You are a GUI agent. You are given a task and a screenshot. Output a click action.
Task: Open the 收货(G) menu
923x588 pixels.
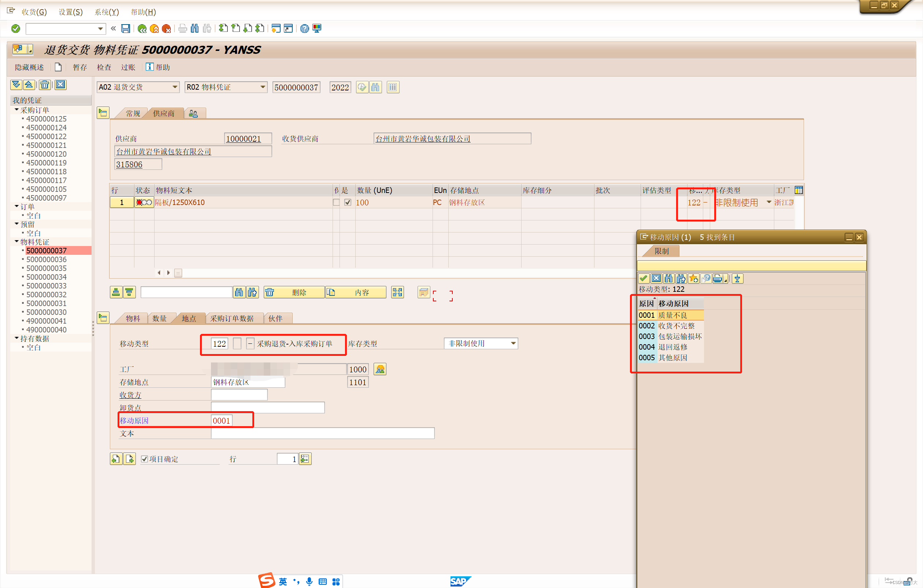point(34,12)
